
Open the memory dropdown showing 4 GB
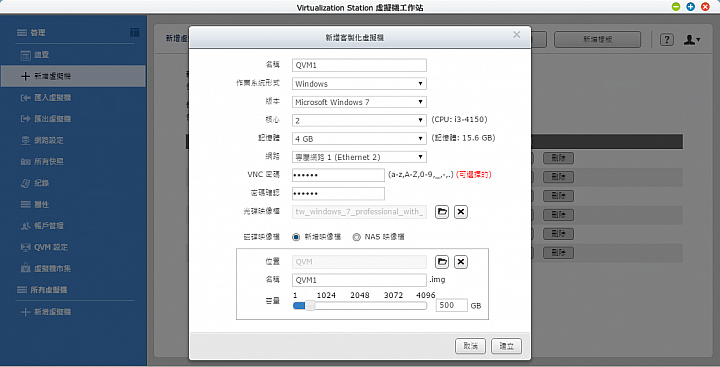(359, 139)
